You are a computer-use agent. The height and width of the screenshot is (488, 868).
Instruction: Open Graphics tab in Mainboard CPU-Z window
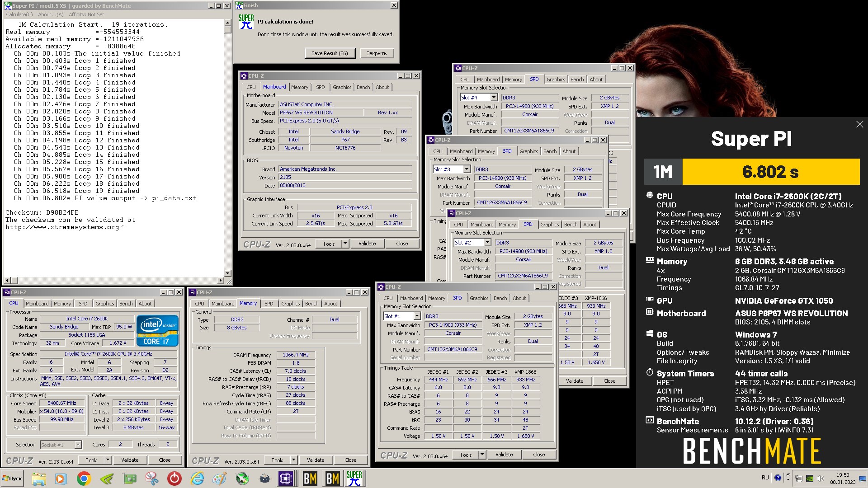click(342, 87)
